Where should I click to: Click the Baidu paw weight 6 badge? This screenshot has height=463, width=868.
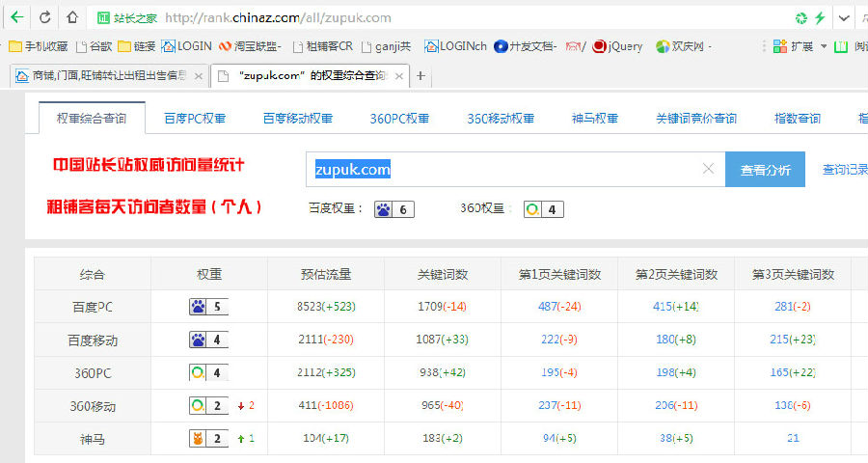pos(394,209)
